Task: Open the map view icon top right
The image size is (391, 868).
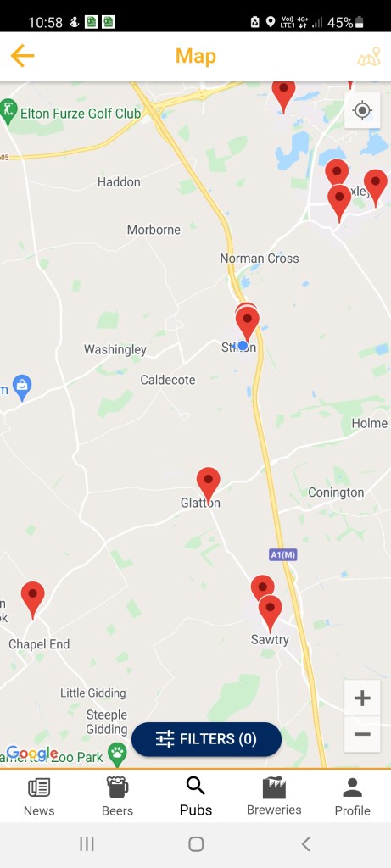Action: [369, 57]
